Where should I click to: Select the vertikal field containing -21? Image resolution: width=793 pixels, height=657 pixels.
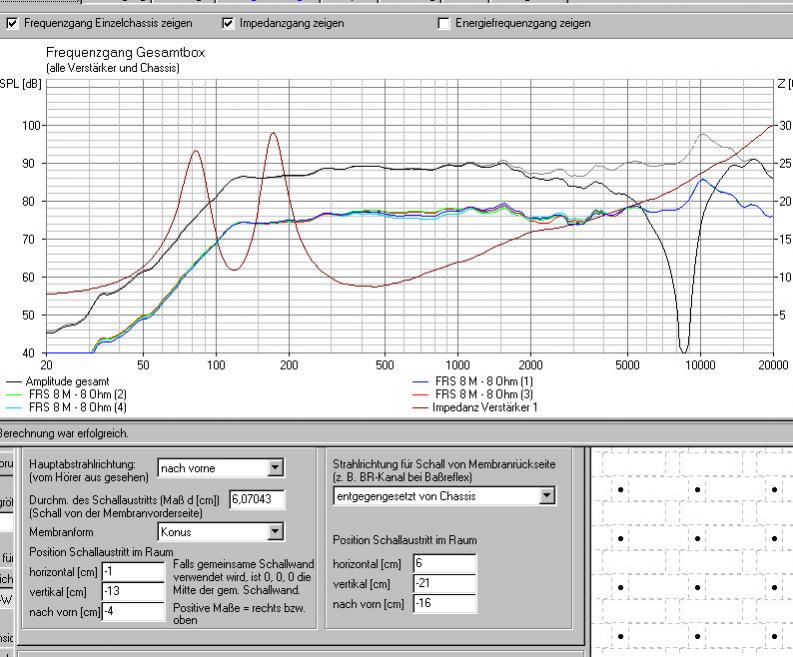pyautogui.click(x=444, y=584)
